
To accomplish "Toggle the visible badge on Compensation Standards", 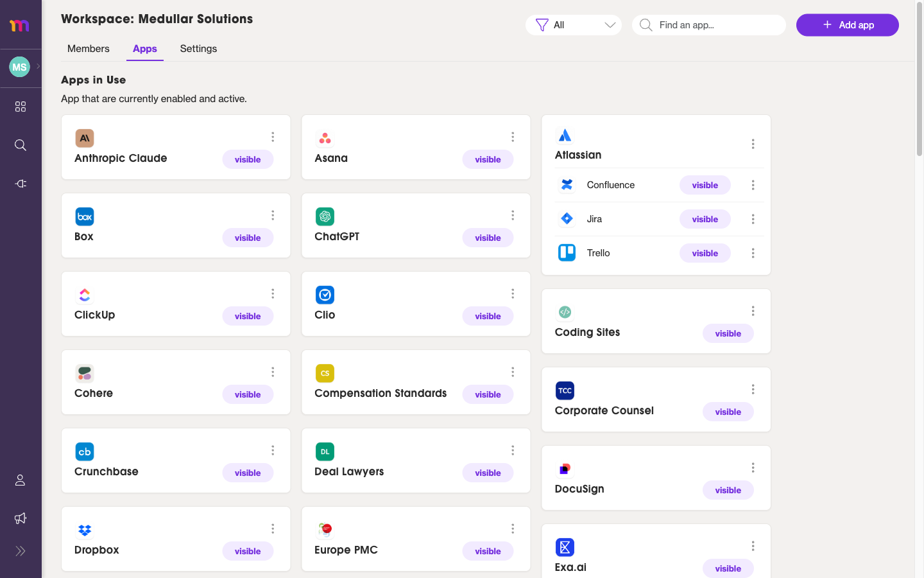I will coord(488,394).
